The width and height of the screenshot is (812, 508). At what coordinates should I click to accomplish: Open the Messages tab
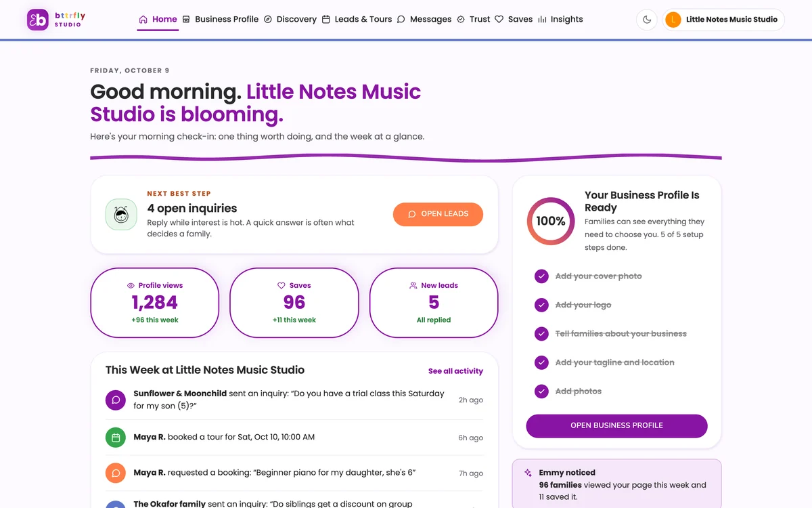424,20
